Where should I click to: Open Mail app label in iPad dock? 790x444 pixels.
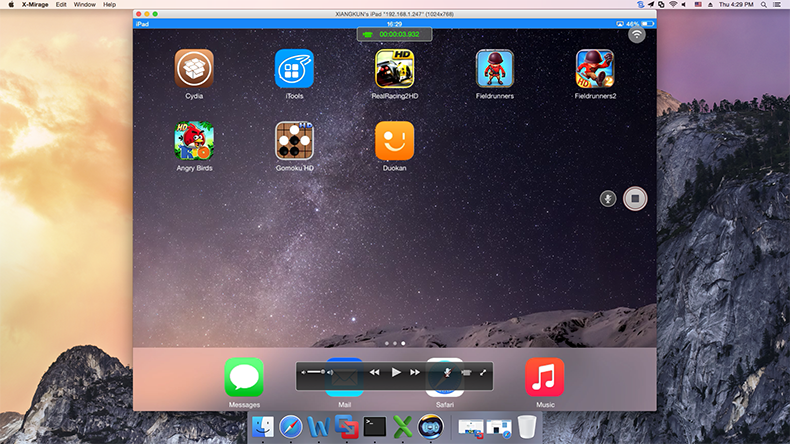pos(345,405)
